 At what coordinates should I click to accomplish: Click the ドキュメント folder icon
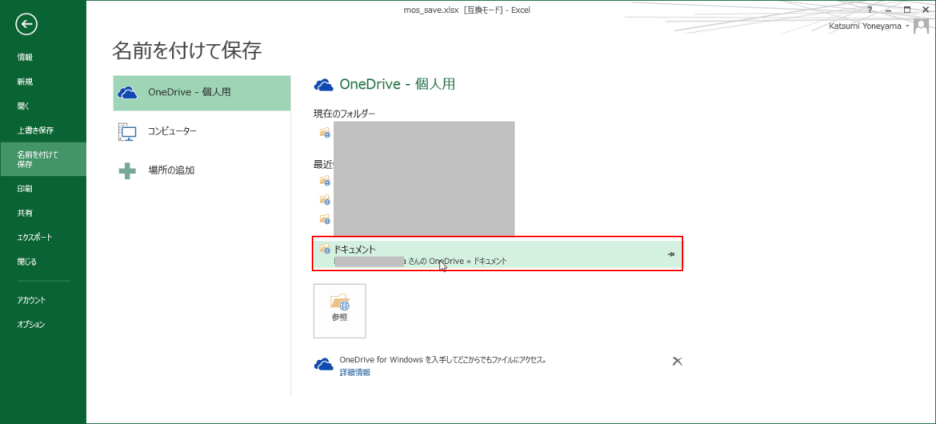tap(325, 248)
